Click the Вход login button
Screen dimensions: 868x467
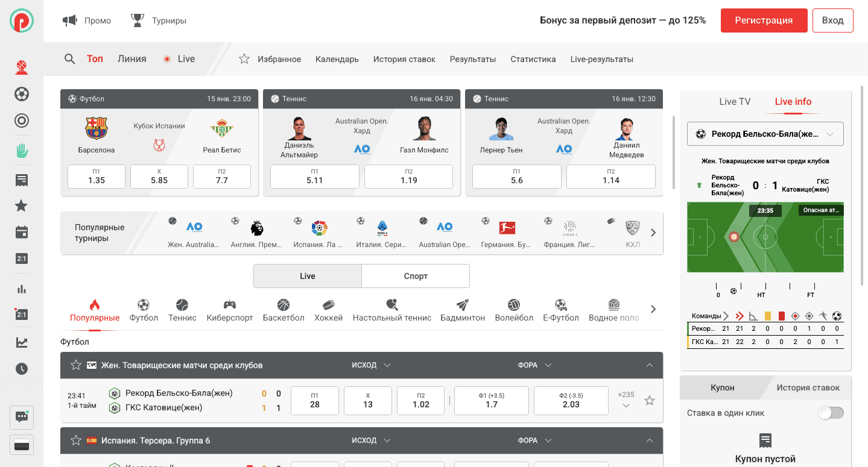point(832,20)
